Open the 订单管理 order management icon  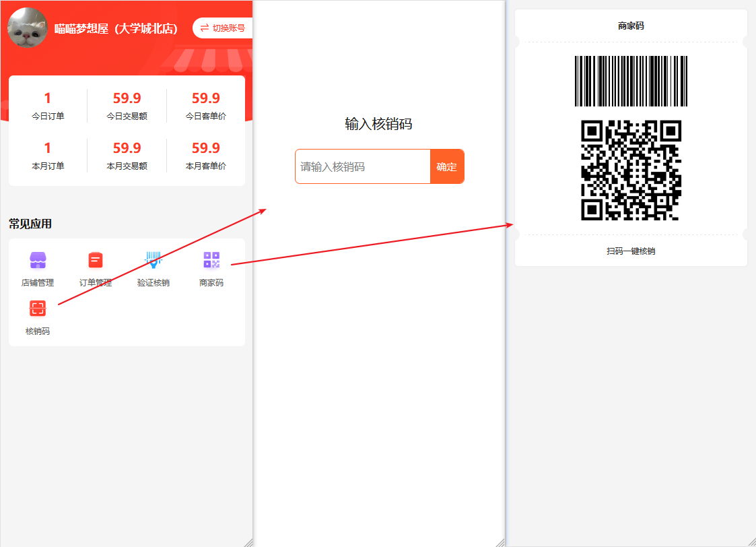[x=96, y=260]
